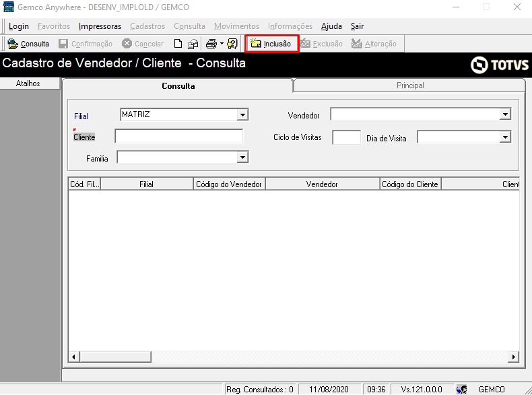Click the Alteração toolbar button
This screenshot has height=395, width=532.
pyautogui.click(x=374, y=44)
